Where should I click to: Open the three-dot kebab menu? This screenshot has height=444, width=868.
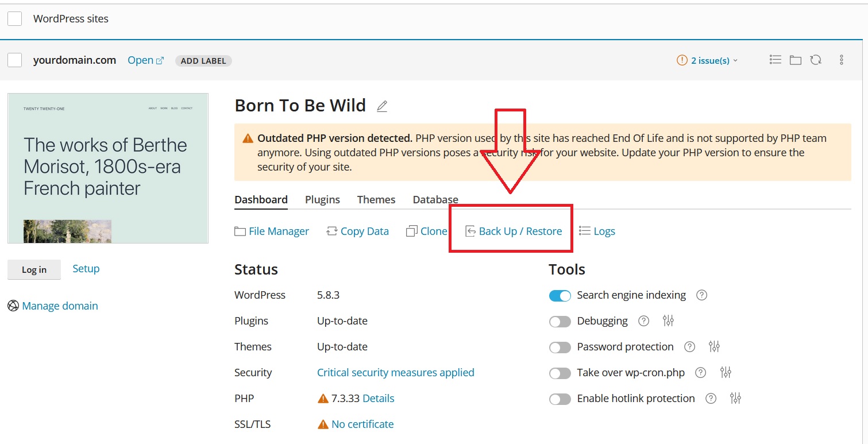842,60
